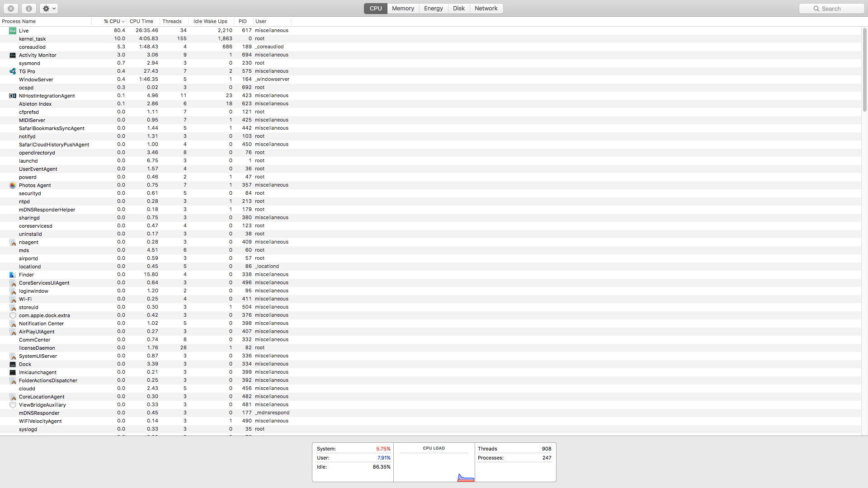
Task: Click the vertical scrollbar thumb
Action: 865,69
